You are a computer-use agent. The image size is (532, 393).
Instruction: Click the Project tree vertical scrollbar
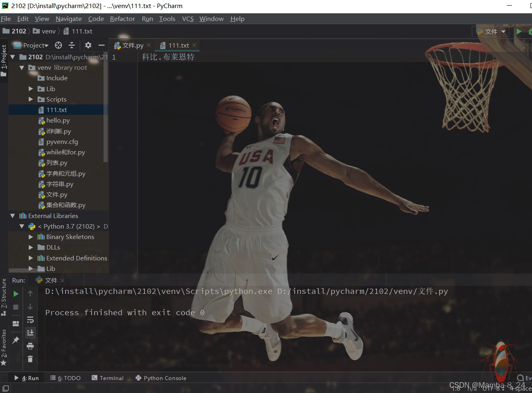[106, 107]
